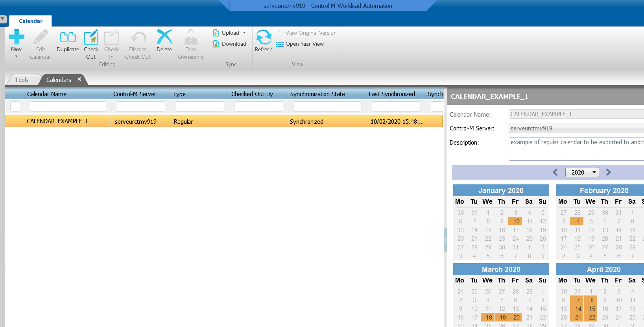Viewport: 644px width, 327px height.
Task: Click Open Year View
Action: 300,44
